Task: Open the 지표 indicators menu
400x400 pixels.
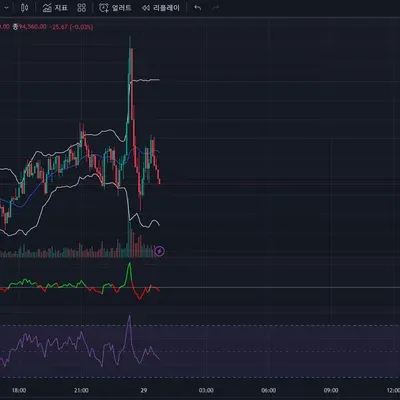Action: click(x=55, y=8)
